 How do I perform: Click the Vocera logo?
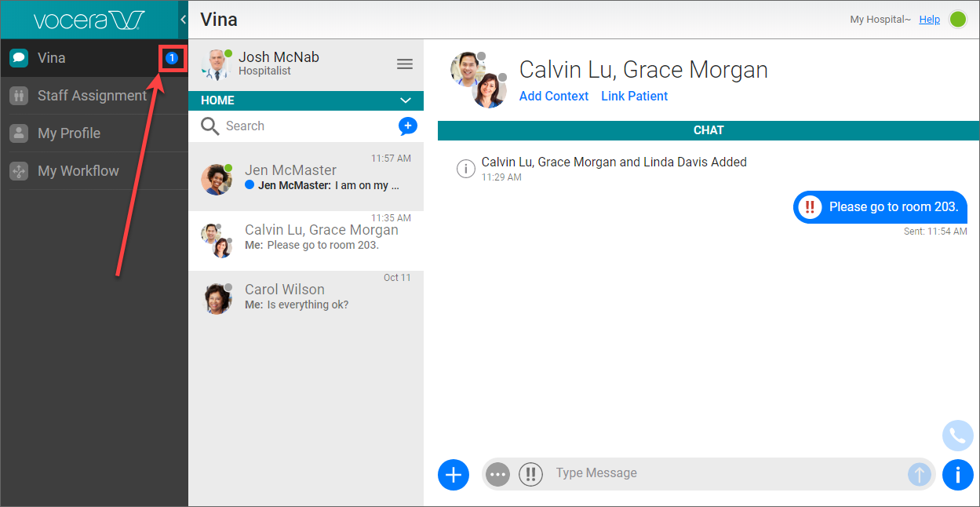click(90, 20)
